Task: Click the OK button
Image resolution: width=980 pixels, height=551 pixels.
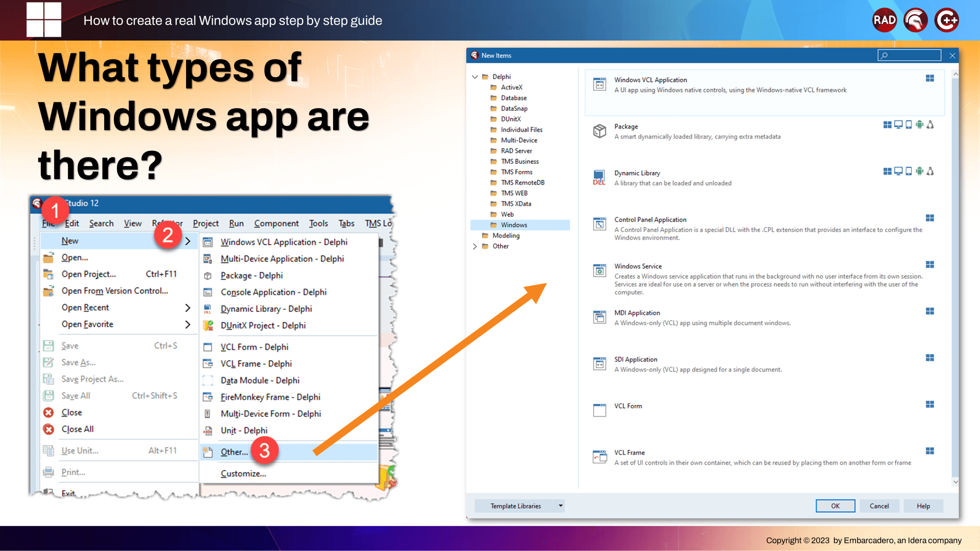Action: click(x=835, y=506)
